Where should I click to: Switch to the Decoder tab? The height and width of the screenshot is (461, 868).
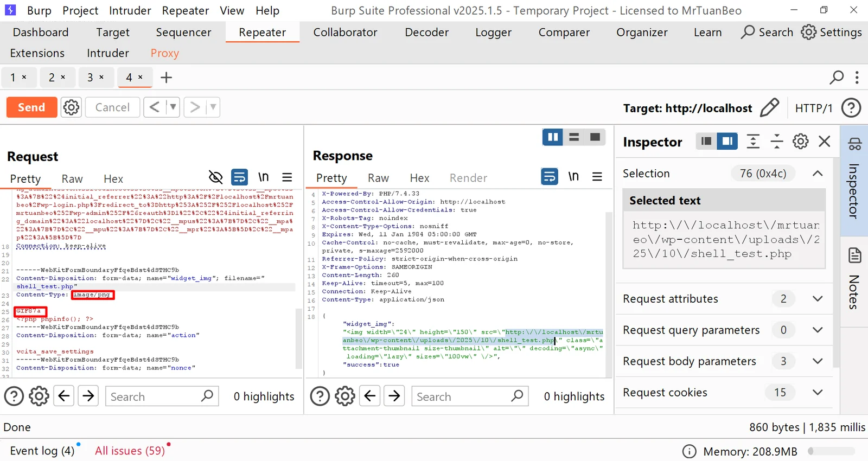(427, 32)
